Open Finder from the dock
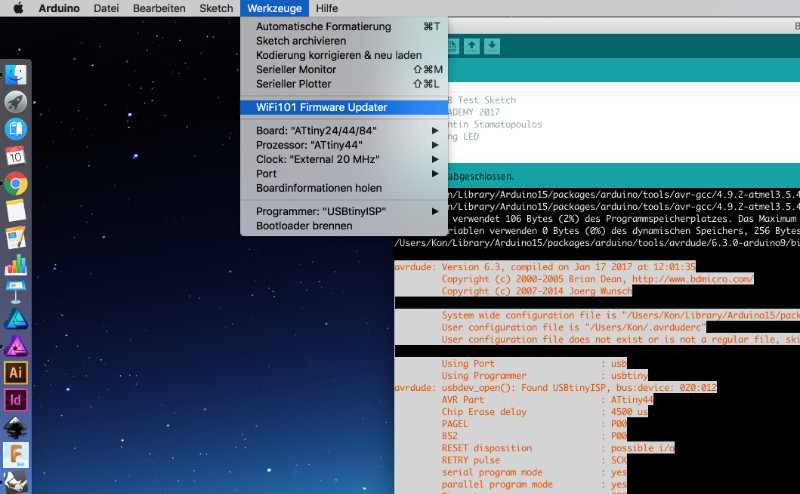The height and width of the screenshot is (494, 800). point(16,75)
